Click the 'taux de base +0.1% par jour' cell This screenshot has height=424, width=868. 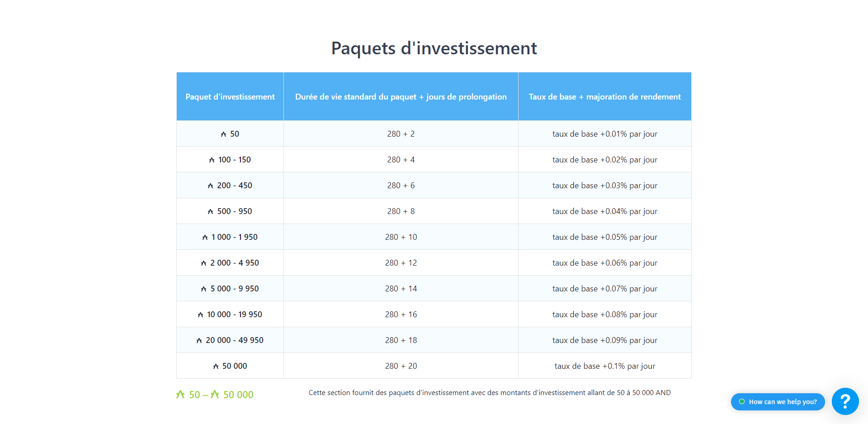click(604, 366)
